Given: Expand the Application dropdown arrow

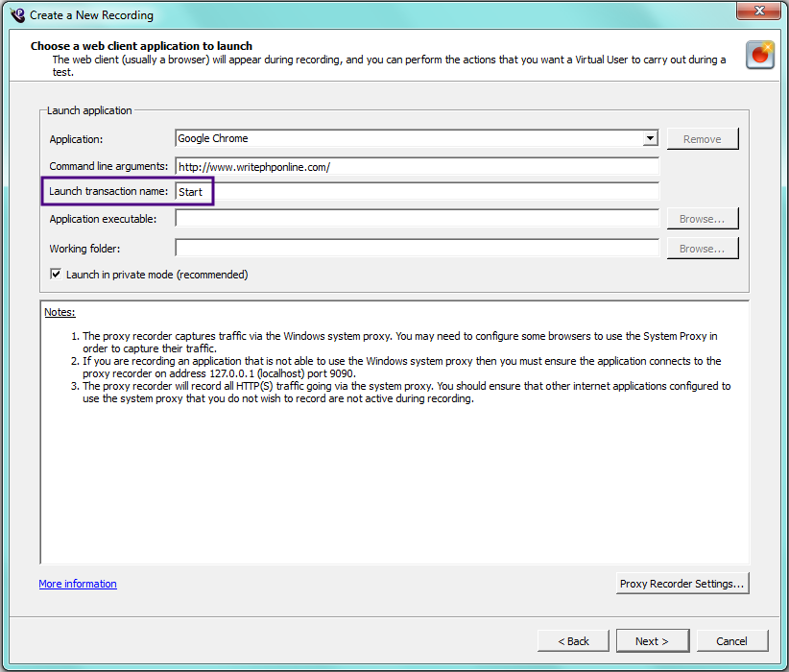Looking at the screenshot, I should coord(651,139).
